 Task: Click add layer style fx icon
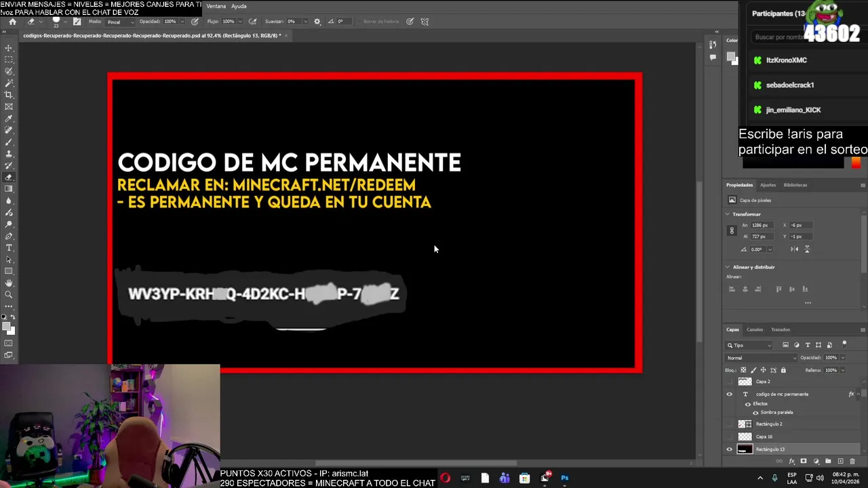pyautogui.click(x=791, y=462)
